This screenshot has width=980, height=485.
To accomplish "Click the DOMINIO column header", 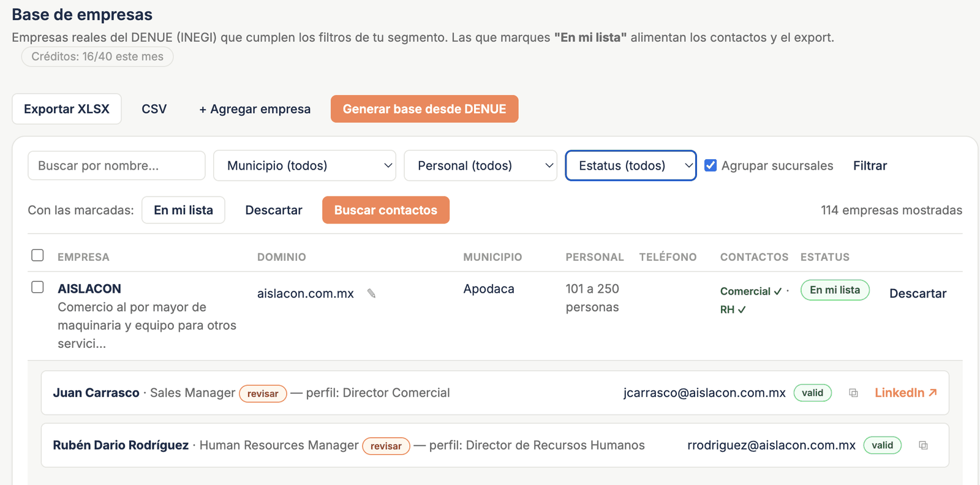I will [282, 257].
